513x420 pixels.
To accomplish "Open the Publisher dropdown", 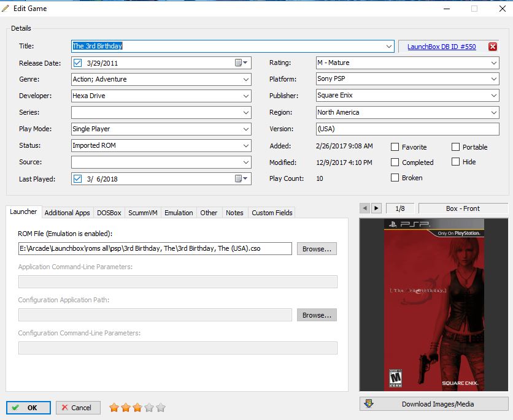I will click(x=494, y=96).
